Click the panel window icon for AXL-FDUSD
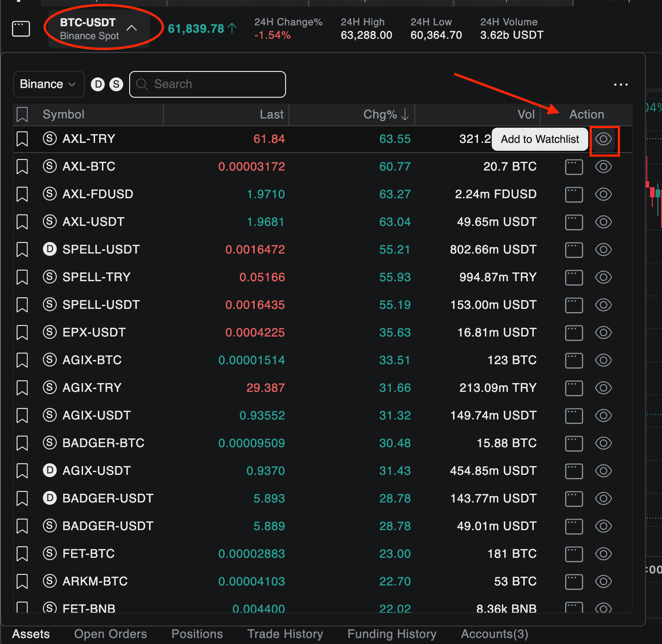 point(574,195)
